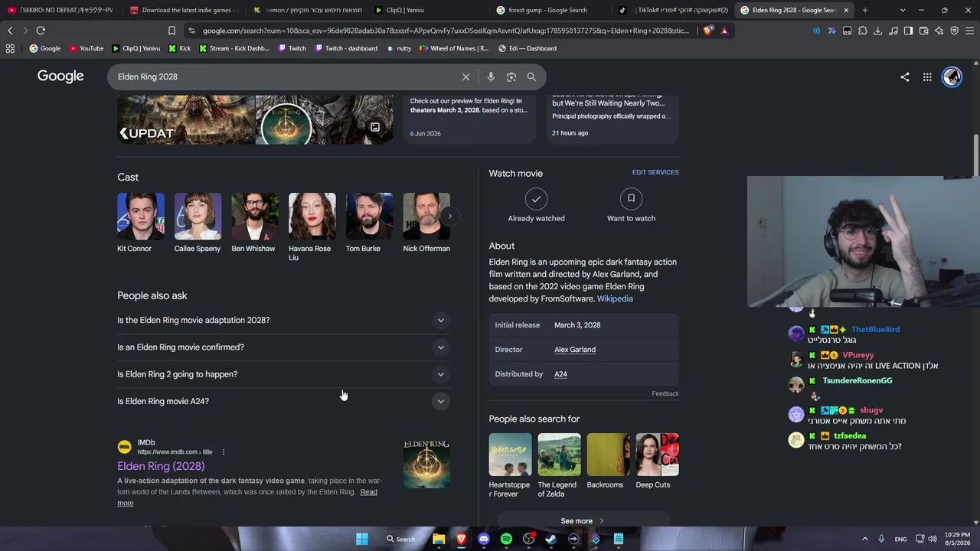980x551 pixels.
Task: Submit search with magnifying glass icon
Action: click(531, 77)
